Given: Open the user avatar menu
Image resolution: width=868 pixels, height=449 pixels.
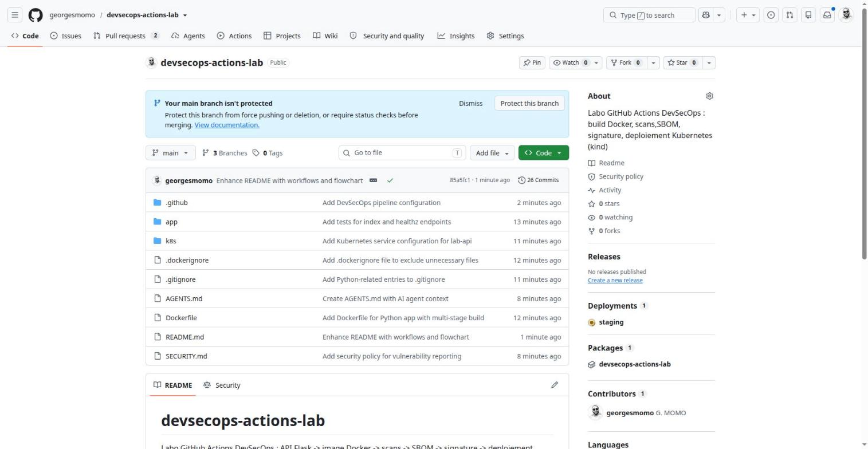Looking at the screenshot, I should coord(846,15).
